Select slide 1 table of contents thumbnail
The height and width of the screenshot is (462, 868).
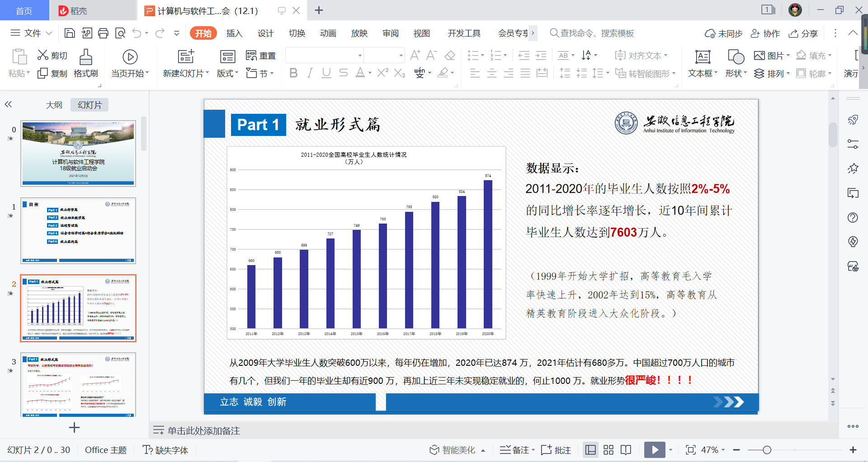pyautogui.click(x=78, y=230)
